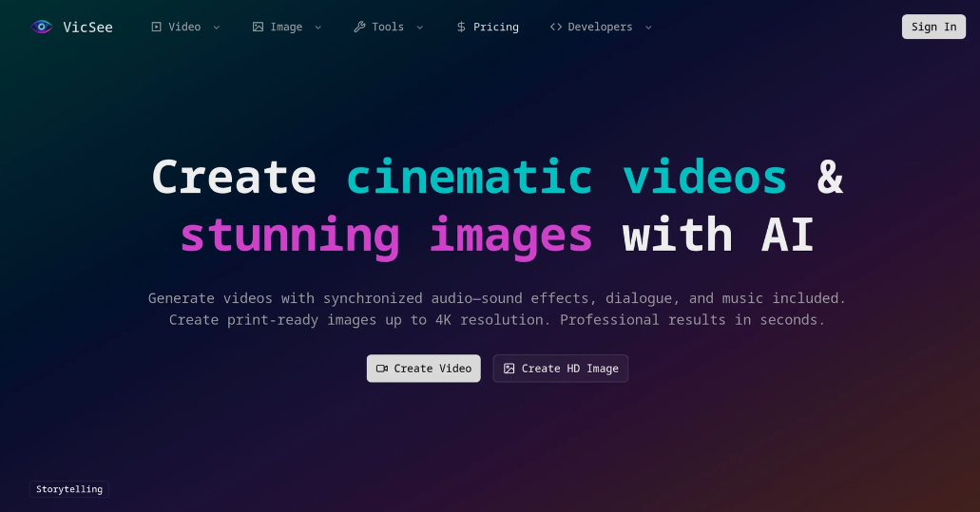Go to homepage via VicSee brand name
This screenshot has width=980, height=512.
pos(87,27)
